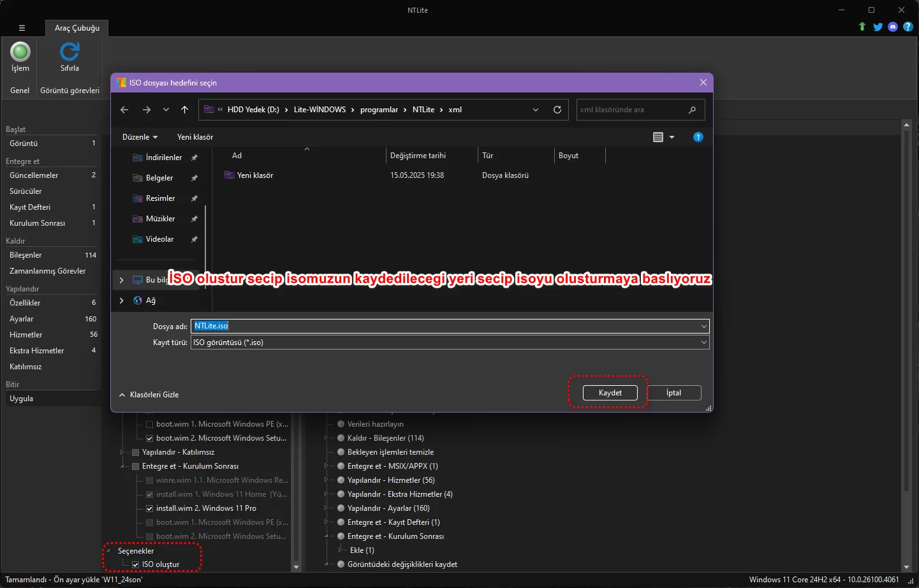Open the save dialog help icon
The height and width of the screenshot is (588, 919).
tap(698, 137)
